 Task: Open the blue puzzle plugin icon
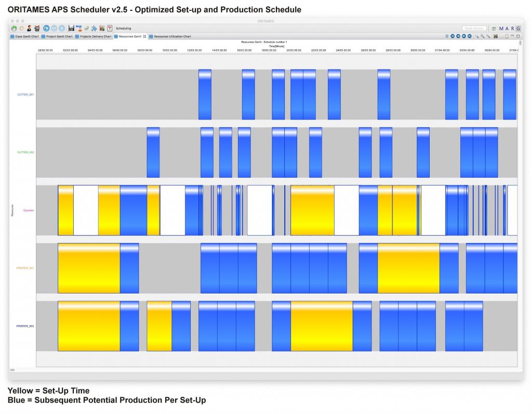(x=94, y=29)
